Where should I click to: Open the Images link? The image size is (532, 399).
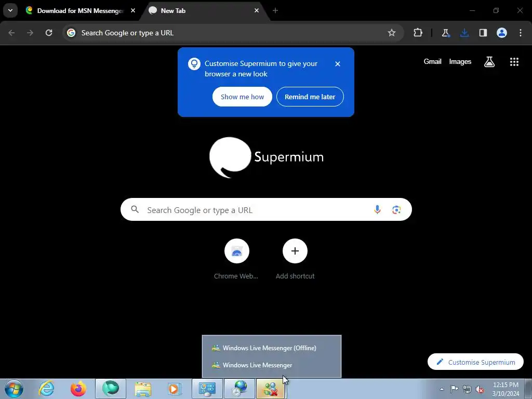click(x=460, y=61)
